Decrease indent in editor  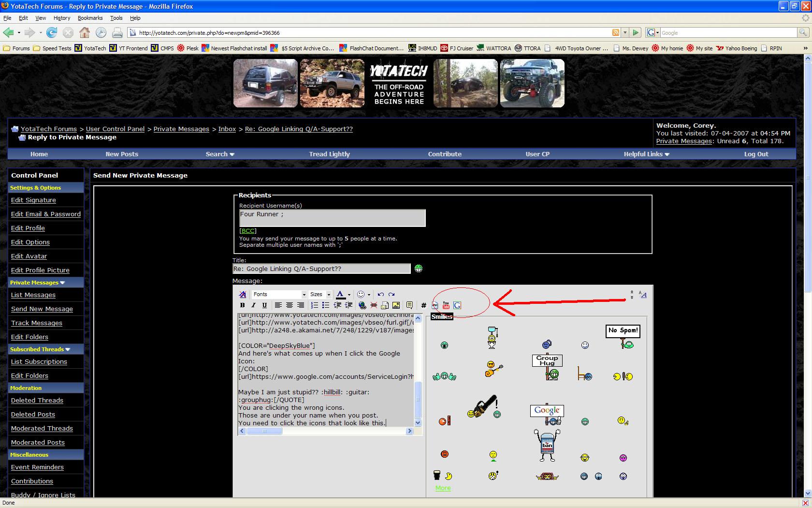click(x=337, y=305)
